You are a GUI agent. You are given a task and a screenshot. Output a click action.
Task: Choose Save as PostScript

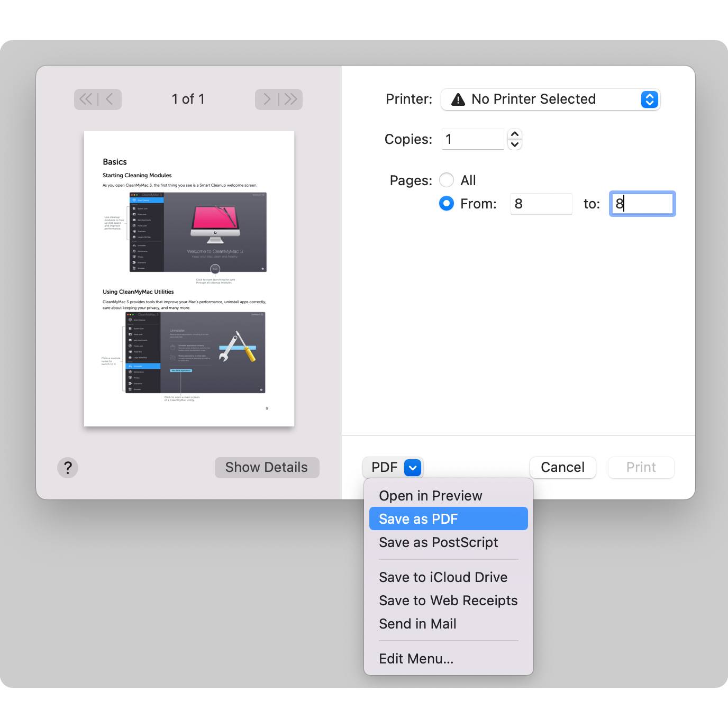point(439,542)
